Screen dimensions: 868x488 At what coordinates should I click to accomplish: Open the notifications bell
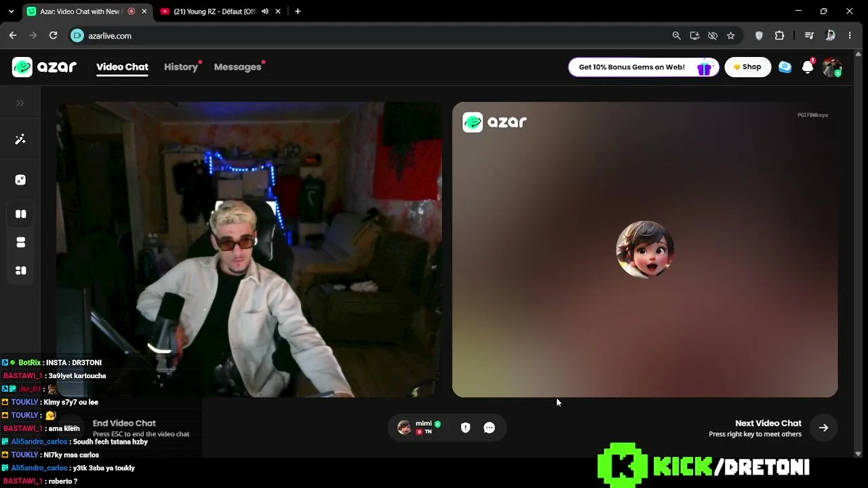tap(807, 67)
